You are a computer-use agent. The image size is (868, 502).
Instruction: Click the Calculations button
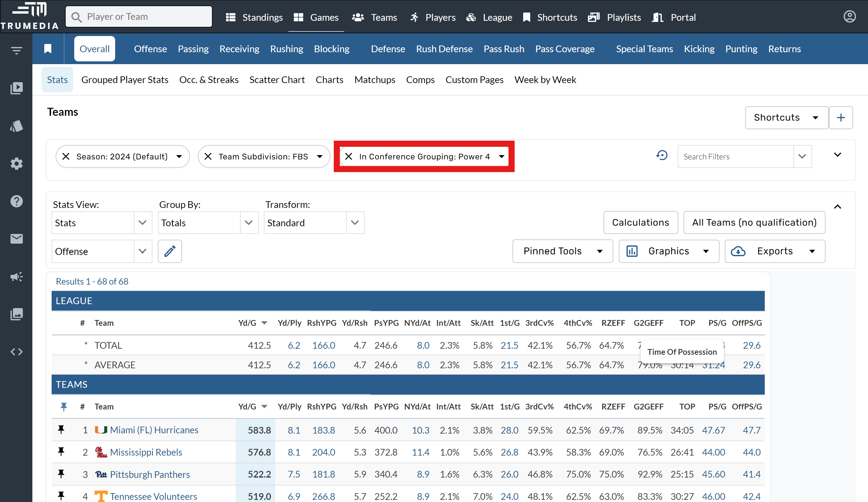[x=640, y=223]
